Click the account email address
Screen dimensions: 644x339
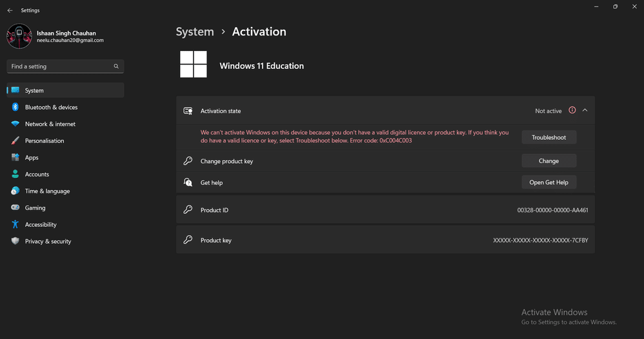pyautogui.click(x=70, y=40)
